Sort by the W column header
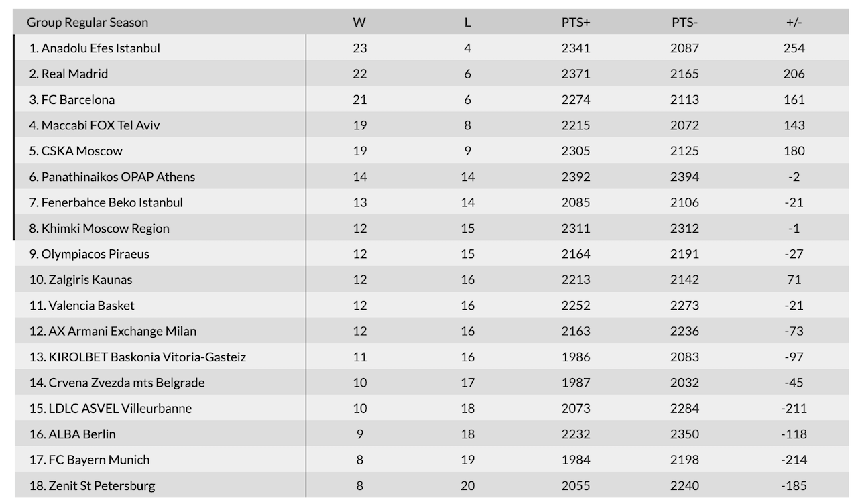This screenshot has width=858, height=504. (x=359, y=22)
